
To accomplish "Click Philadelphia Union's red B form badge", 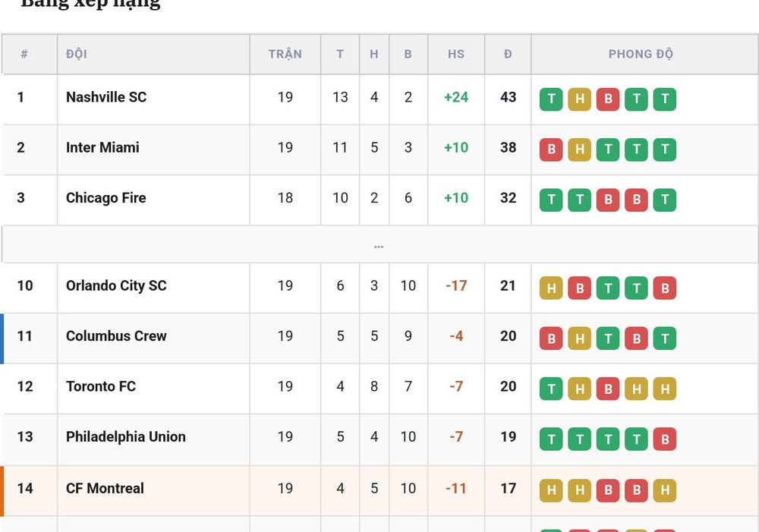I will tap(665, 439).
